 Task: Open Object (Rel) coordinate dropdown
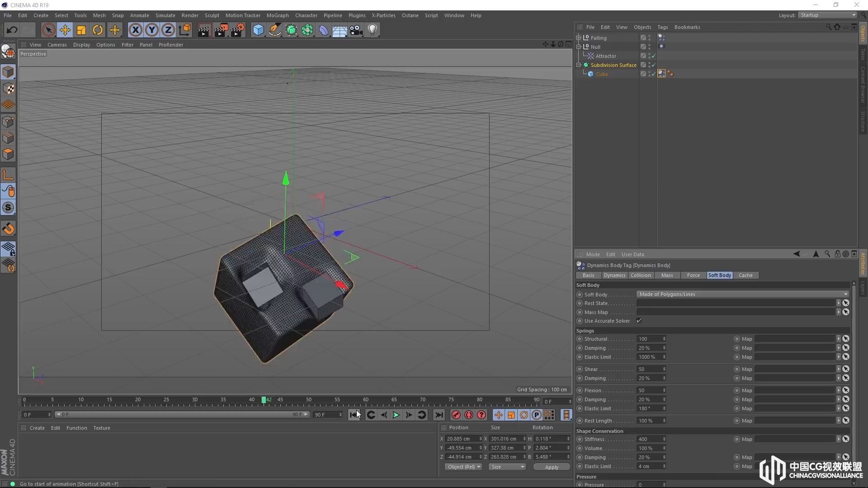(463, 467)
